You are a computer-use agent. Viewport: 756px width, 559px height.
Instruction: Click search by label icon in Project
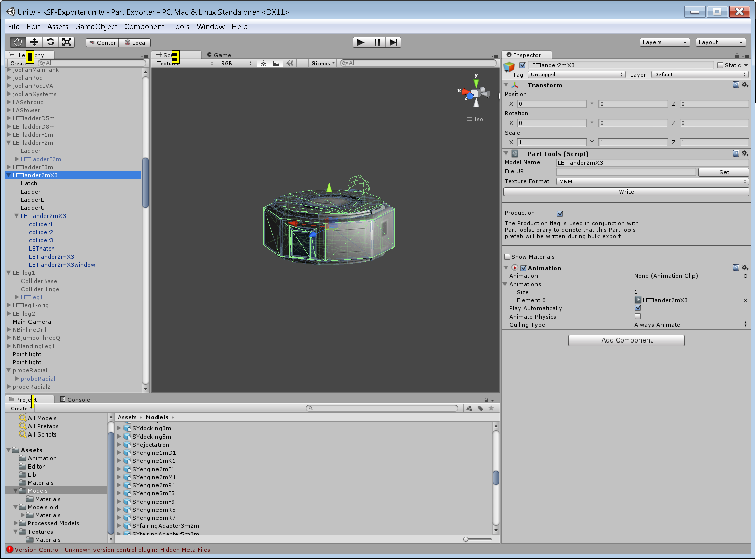(480, 408)
